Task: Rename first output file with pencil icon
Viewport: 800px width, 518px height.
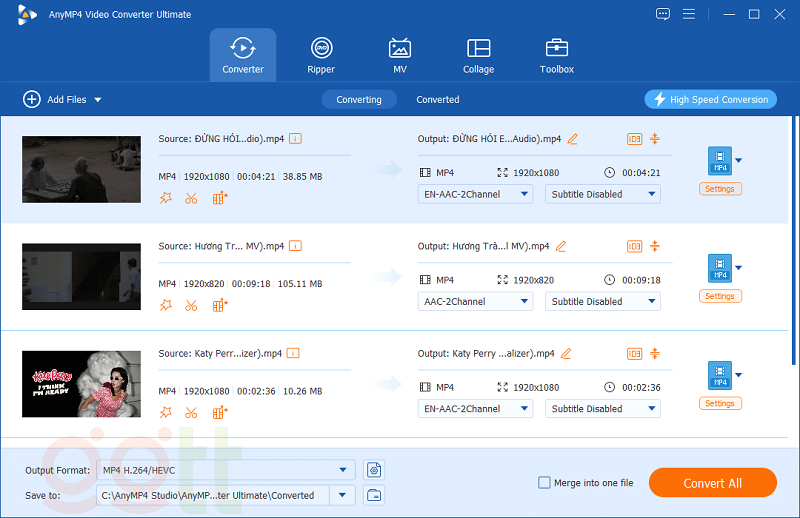Action: tap(573, 139)
